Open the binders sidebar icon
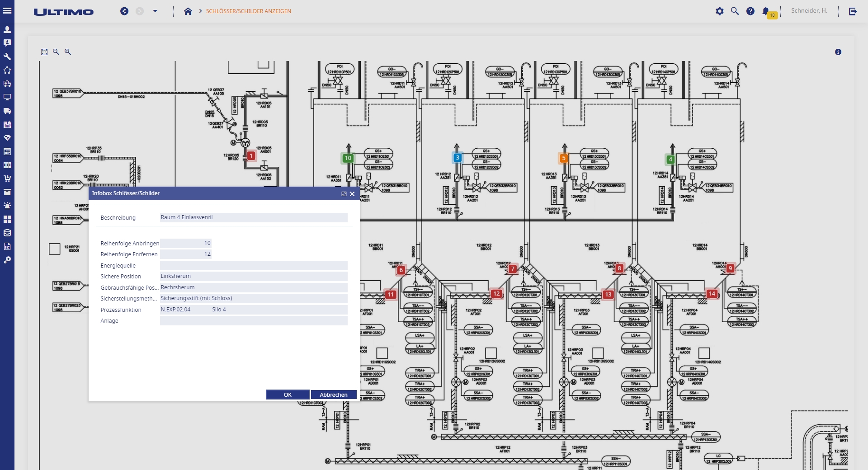Viewport: 868px width, 470px height. click(7, 165)
